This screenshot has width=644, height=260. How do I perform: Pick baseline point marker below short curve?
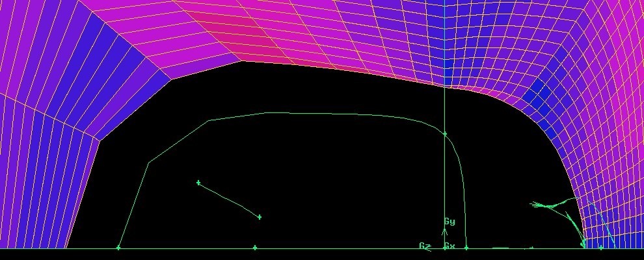coord(255,248)
